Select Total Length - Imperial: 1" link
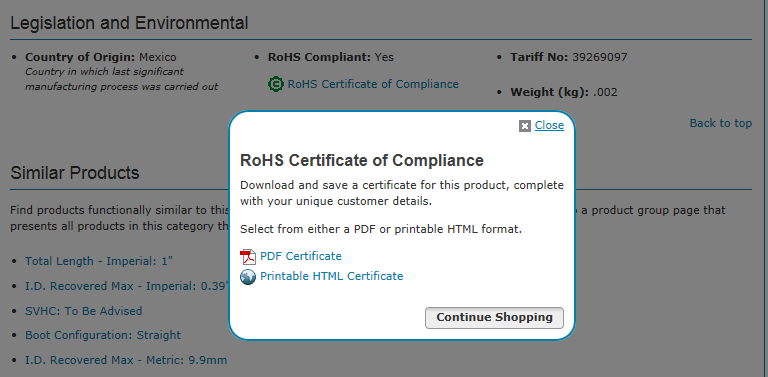 point(99,261)
